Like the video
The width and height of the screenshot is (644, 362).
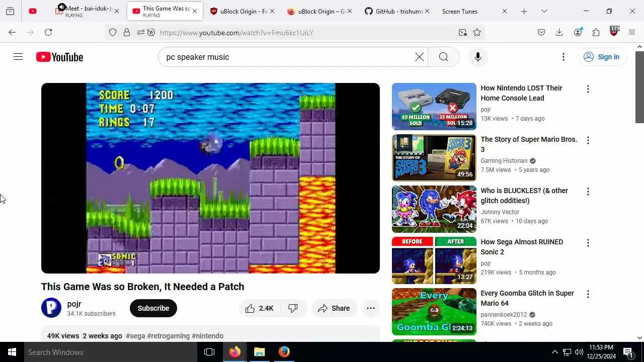point(260,308)
